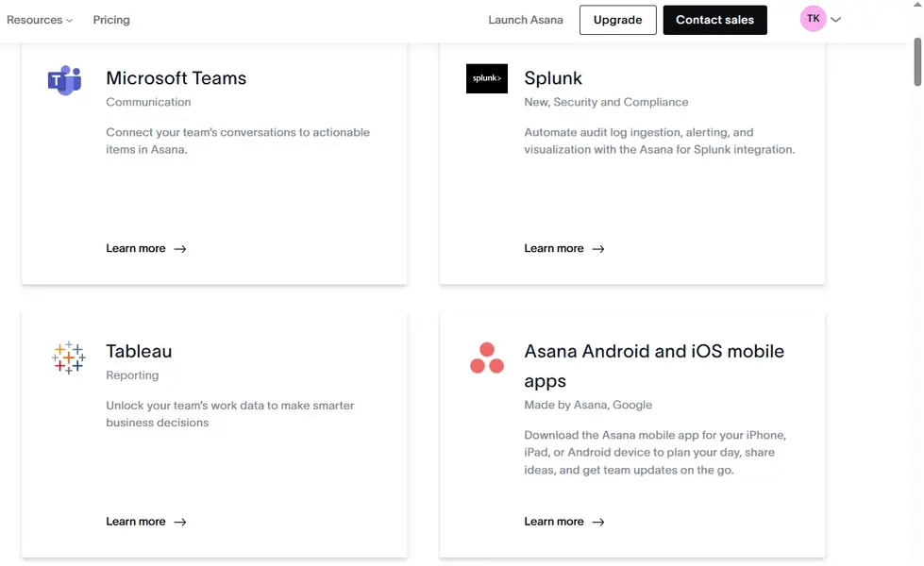The image size is (924, 566).
Task: Click the Made by Asana, Google label
Action: click(588, 405)
